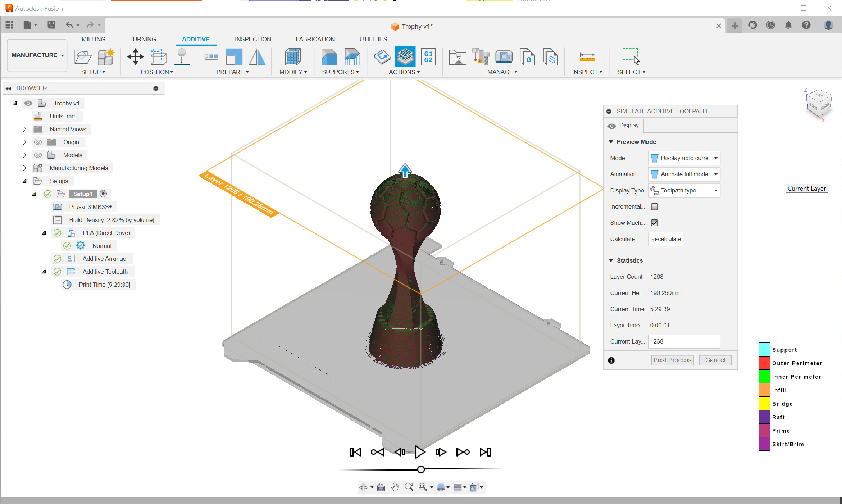Switch to the Milling tab
Image resolution: width=842 pixels, height=504 pixels.
93,39
